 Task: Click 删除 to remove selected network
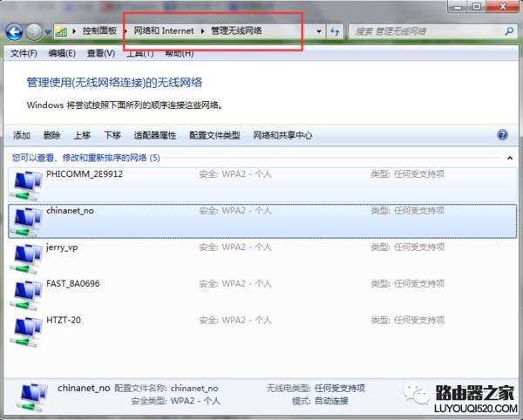pyautogui.click(x=51, y=135)
